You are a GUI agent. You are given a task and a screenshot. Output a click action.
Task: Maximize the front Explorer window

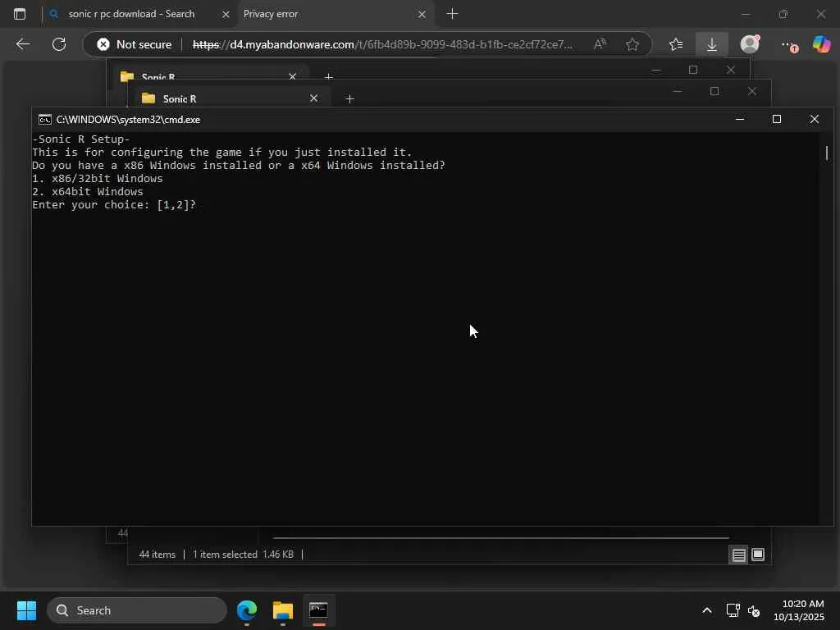click(x=714, y=92)
